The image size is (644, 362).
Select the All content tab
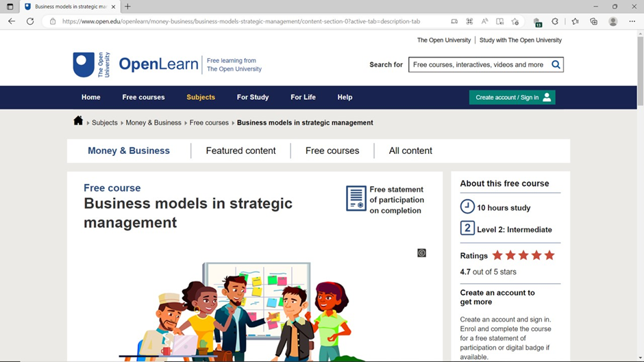click(x=410, y=151)
